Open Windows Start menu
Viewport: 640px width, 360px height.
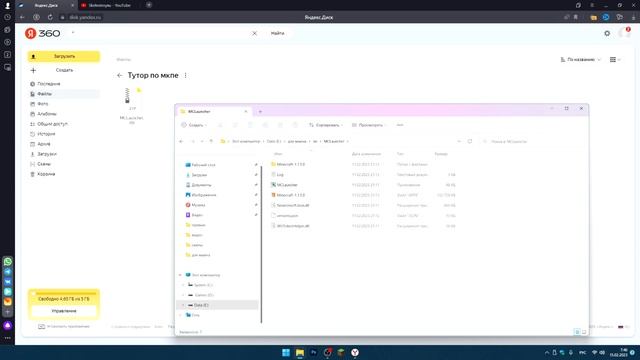click(286, 352)
